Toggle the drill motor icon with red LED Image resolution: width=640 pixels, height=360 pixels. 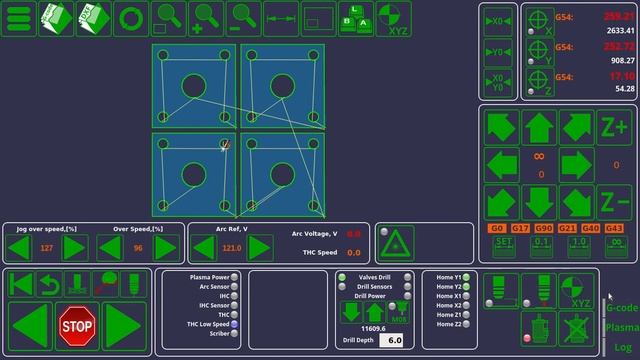(x=538, y=329)
